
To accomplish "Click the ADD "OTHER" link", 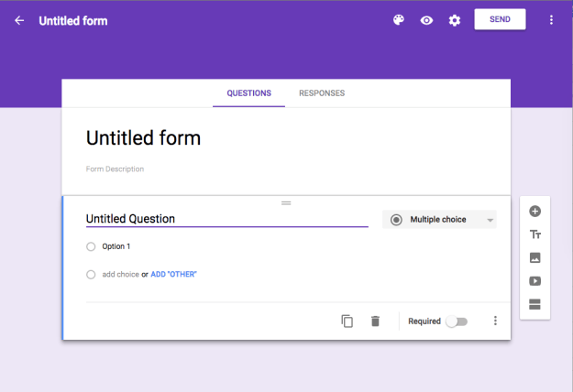I will pyautogui.click(x=173, y=274).
